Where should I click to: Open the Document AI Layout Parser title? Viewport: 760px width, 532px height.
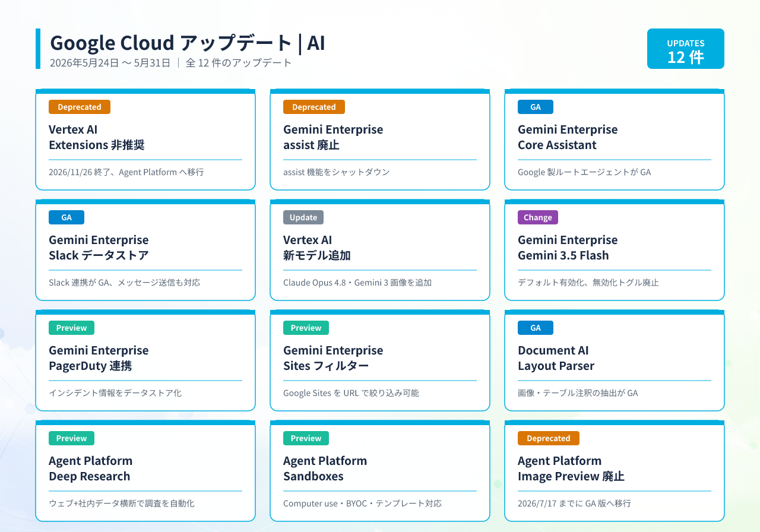point(556,358)
